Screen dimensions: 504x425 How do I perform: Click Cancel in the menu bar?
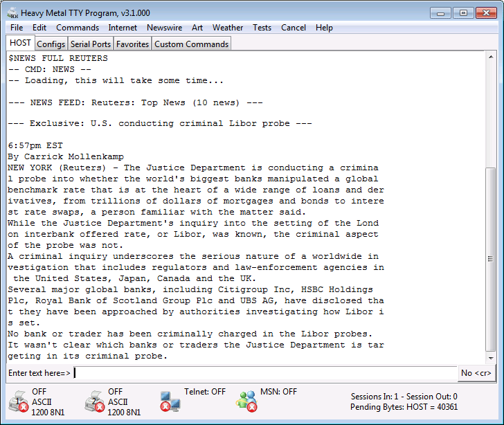tap(293, 28)
